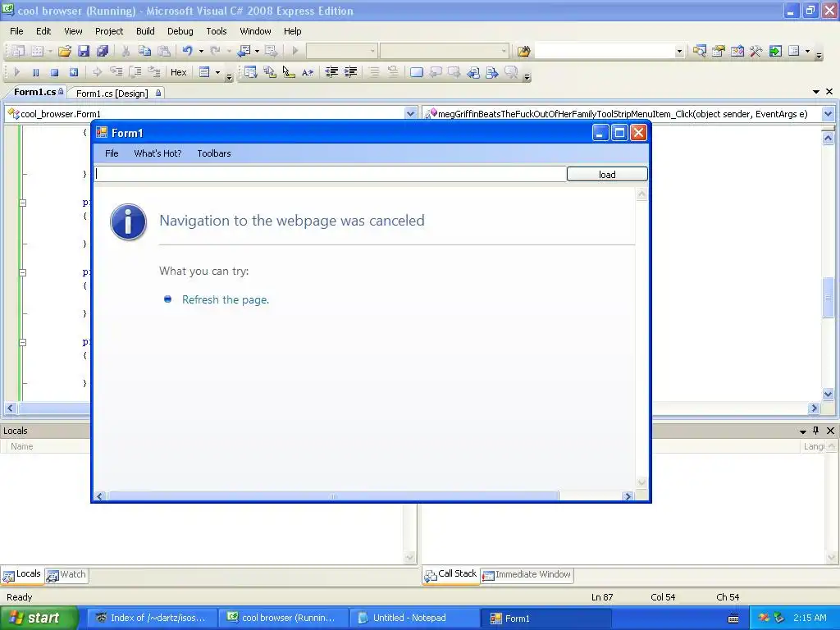Select the Watch tab
The height and width of the screenshot is (630, 840).
point(66,575)
